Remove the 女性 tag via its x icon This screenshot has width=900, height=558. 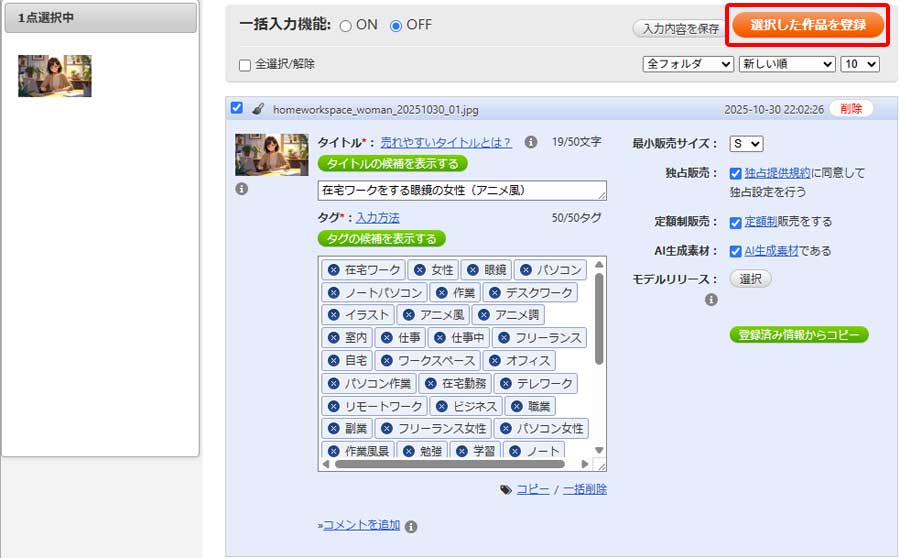(x=420, y=270)
